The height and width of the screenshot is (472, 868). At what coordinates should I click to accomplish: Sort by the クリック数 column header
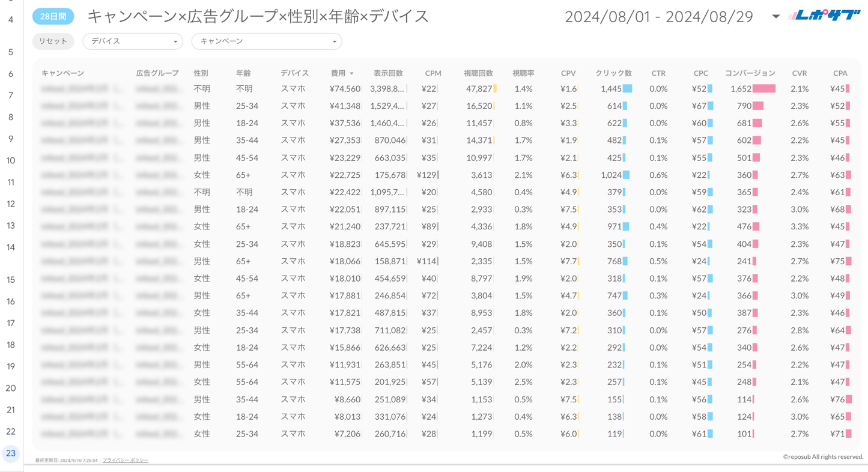[x=613, y=73]
